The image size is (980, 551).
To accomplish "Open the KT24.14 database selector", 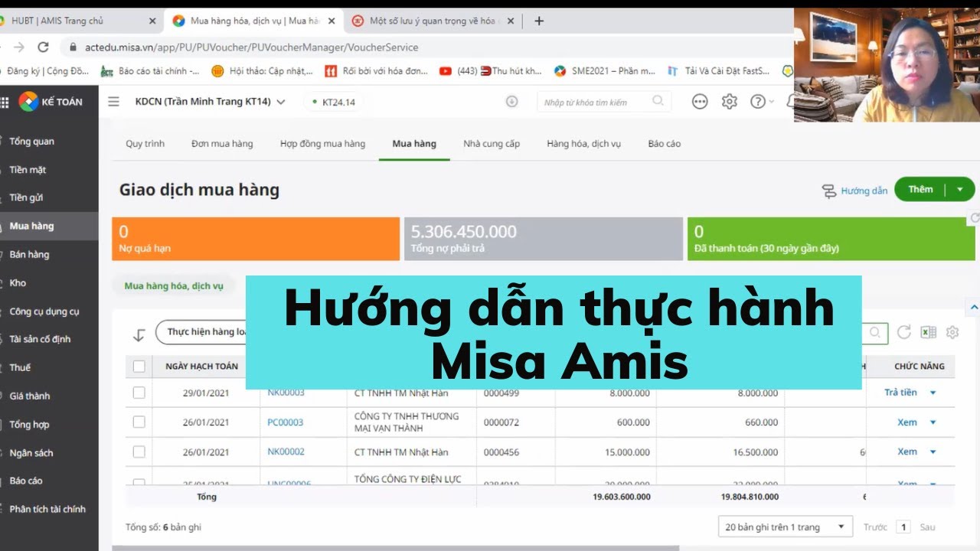I will 334,102.
